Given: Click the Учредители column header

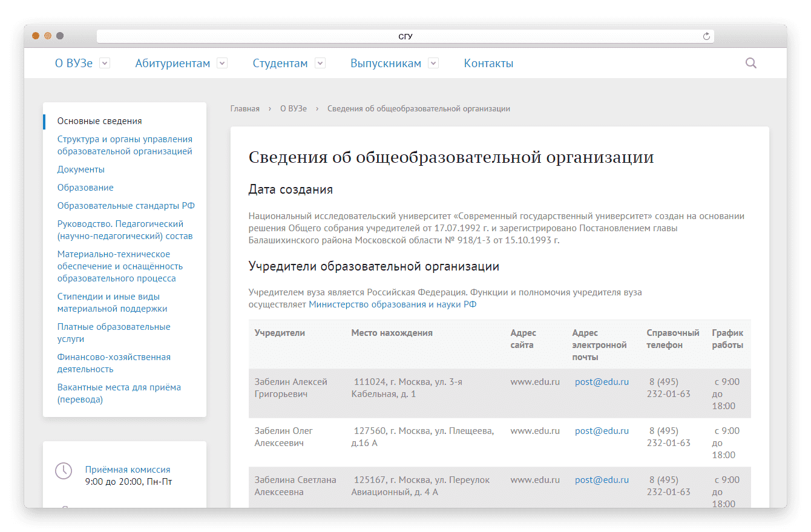Looking at the screenshot, I should pos(280,333).
